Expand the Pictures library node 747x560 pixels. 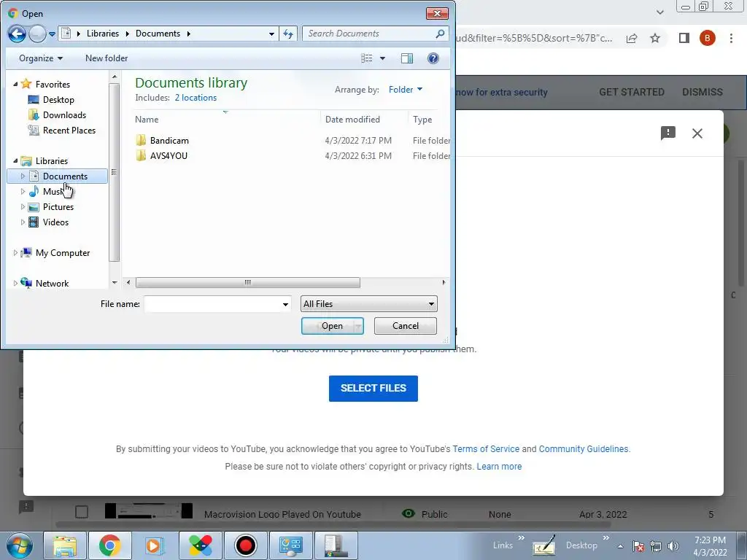23,206
